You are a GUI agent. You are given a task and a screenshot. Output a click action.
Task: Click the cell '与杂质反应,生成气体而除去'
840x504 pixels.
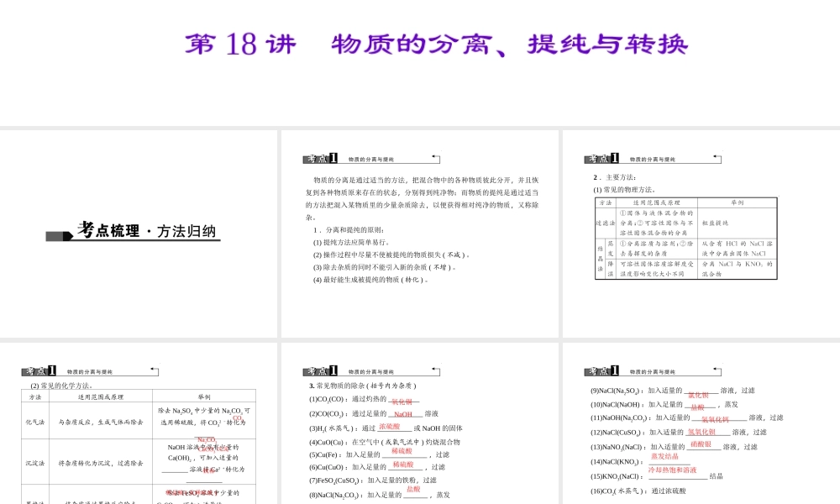[x=101, y=422]
